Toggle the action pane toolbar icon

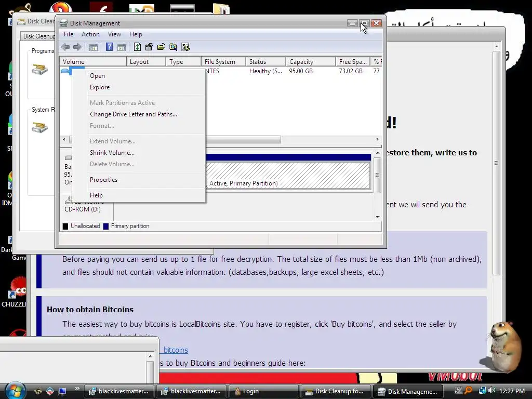tap(122, 47)
